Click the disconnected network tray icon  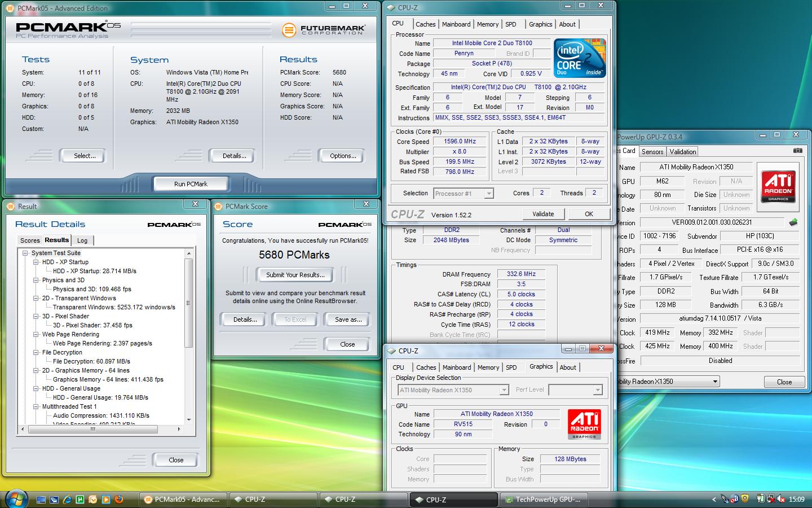click(x=771, y=499)
